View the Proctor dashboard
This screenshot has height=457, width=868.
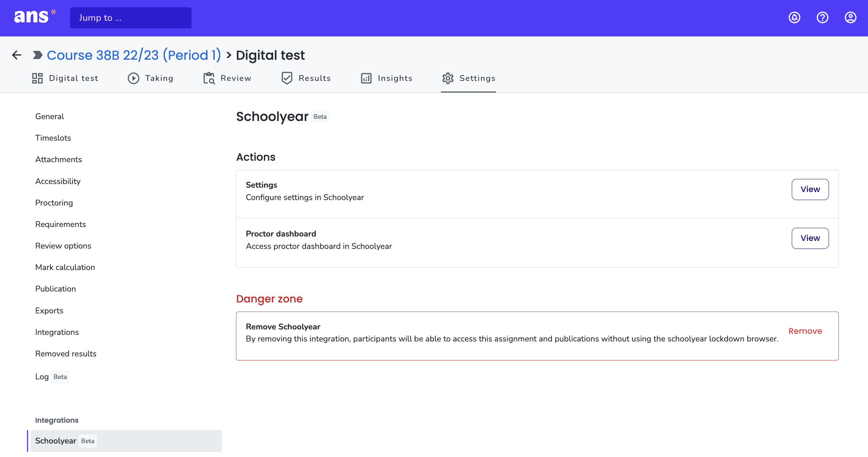(x=810, y=238)
